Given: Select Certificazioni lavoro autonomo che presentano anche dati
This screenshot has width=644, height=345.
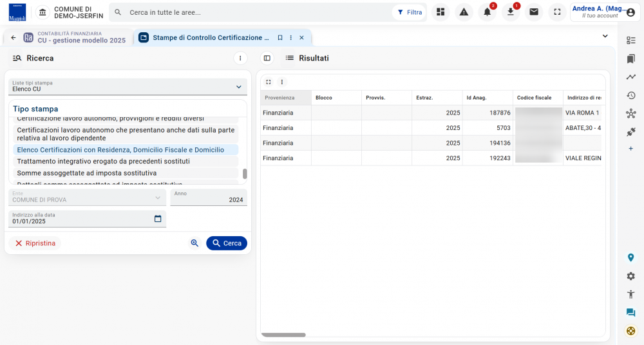Looking at the screenshot, I should [126, 134].
